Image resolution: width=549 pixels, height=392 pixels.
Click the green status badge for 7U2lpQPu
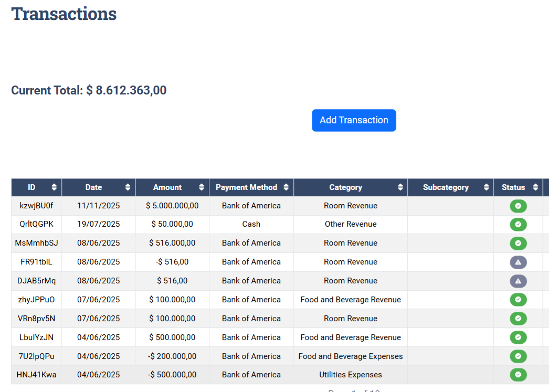point(518,356)
